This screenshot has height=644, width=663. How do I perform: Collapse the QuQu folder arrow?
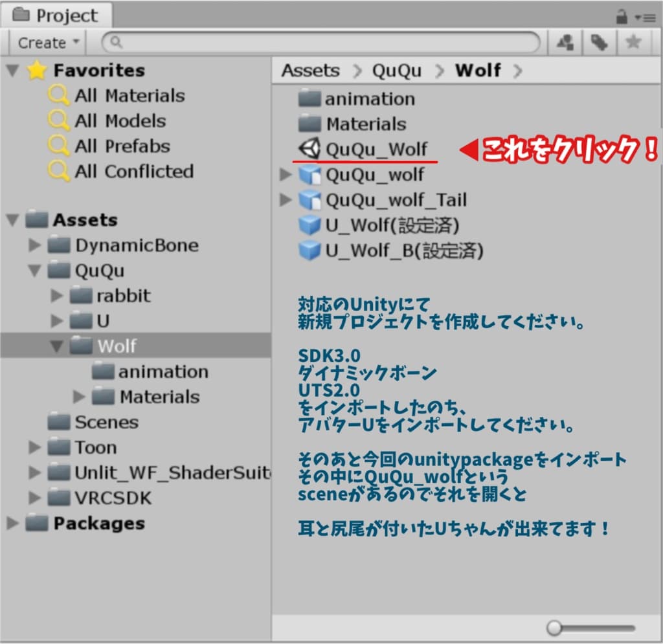35,271
